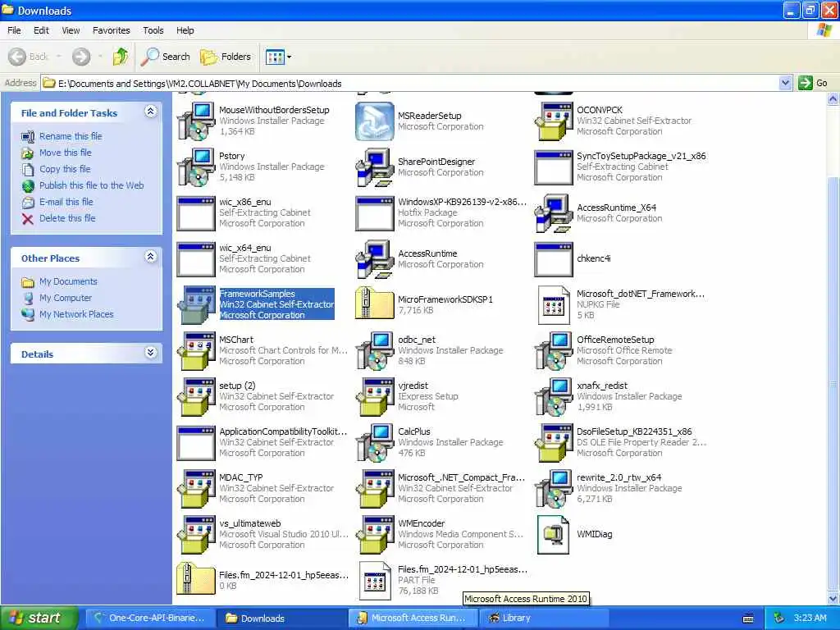Screen dimensions: 840x630
Task: Open the File menu
Action: (15, 30)
